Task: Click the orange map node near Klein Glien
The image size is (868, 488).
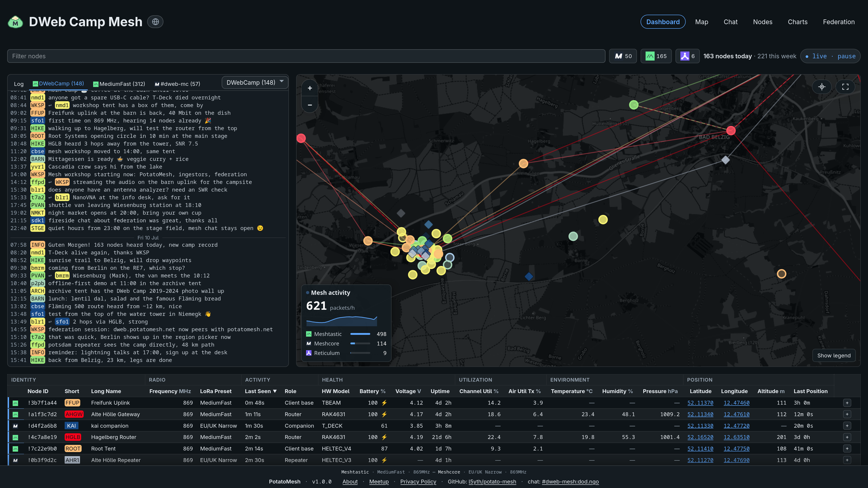Action: 523,164
